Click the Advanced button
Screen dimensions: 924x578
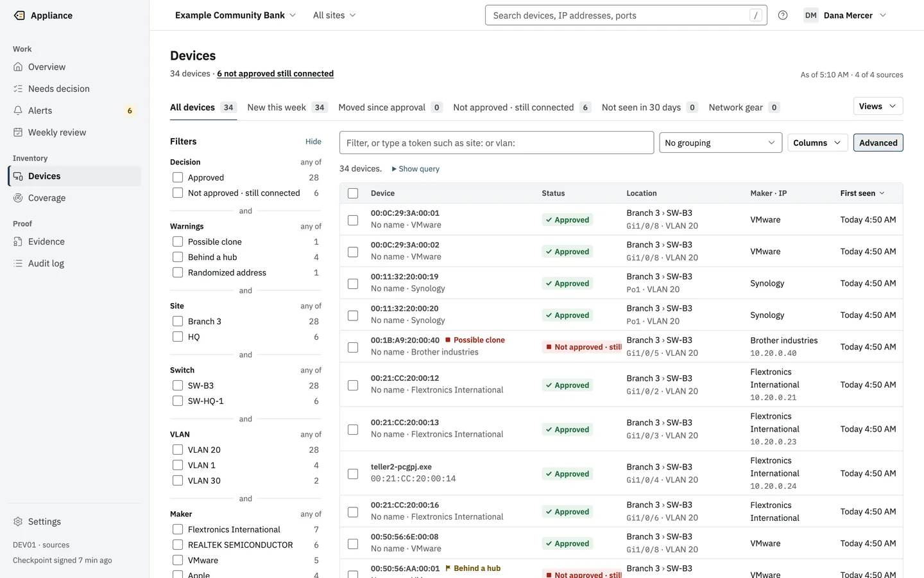pos(878,143)
